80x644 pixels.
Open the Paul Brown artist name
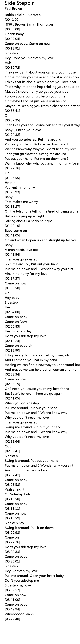click(13, 8)
